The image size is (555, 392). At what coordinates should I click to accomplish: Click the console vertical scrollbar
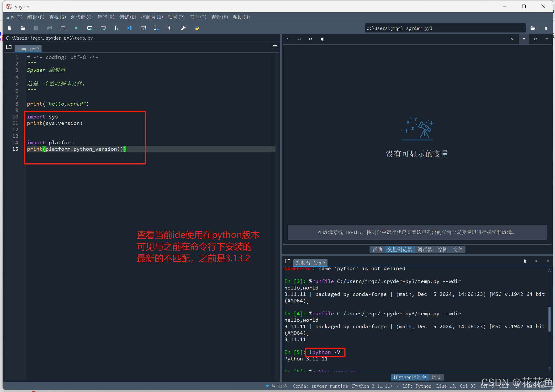[x=549, y=319]
